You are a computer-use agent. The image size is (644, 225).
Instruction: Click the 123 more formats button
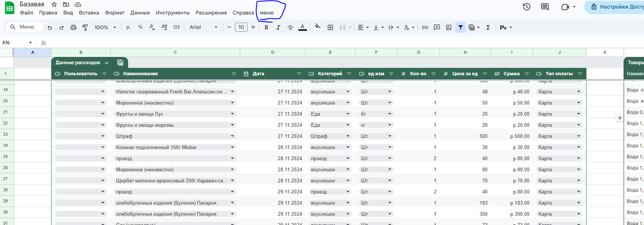coord(176,27)
